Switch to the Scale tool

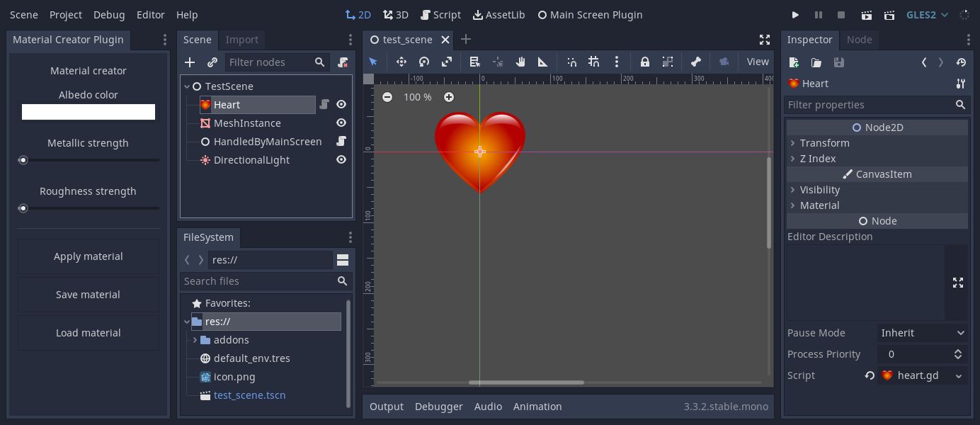pyautogui.click(x=448, y=62)
